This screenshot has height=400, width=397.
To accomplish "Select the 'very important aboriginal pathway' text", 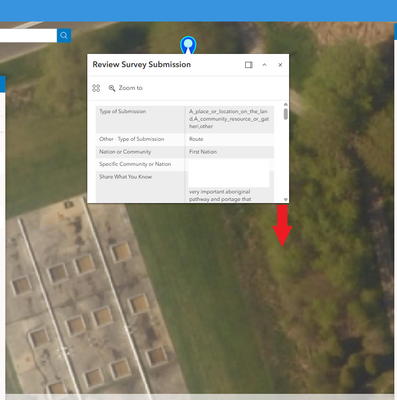I will click(x=219, y=195).
